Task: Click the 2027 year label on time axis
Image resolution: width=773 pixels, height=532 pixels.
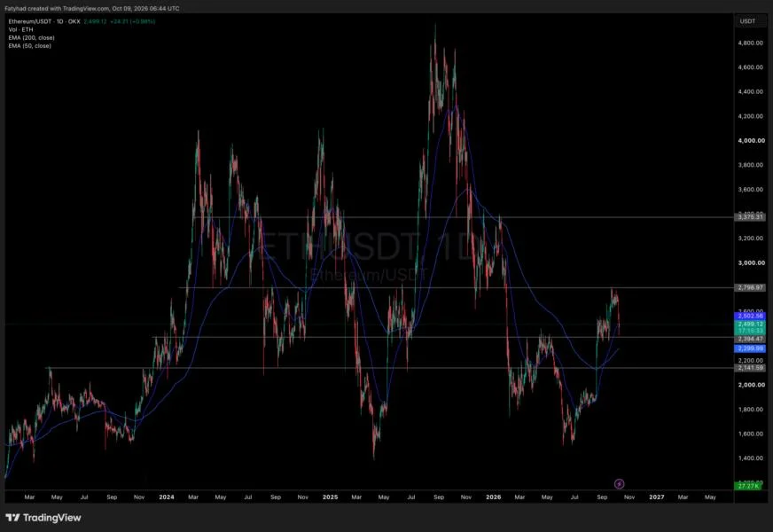Action: 656,497
